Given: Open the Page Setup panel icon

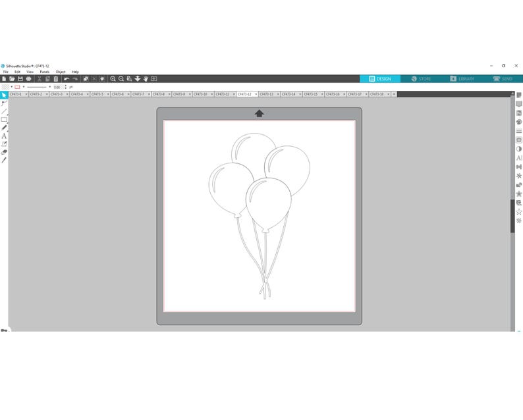Looking at the screenshot, I should tap(519, 95).
